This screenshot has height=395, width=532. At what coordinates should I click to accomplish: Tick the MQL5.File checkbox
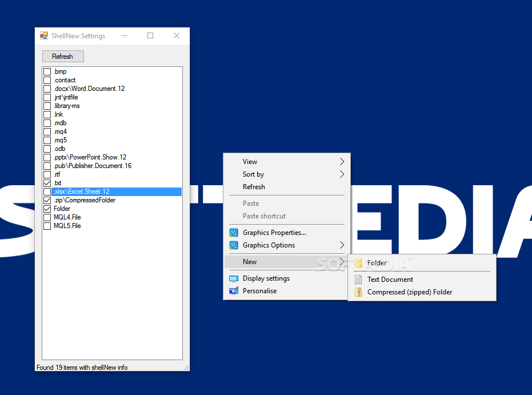47,226
